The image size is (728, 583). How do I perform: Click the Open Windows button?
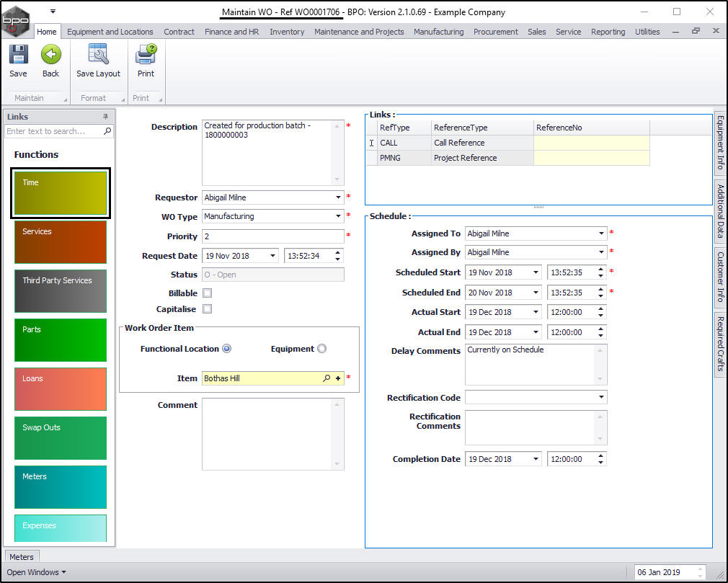pos(36,572)
